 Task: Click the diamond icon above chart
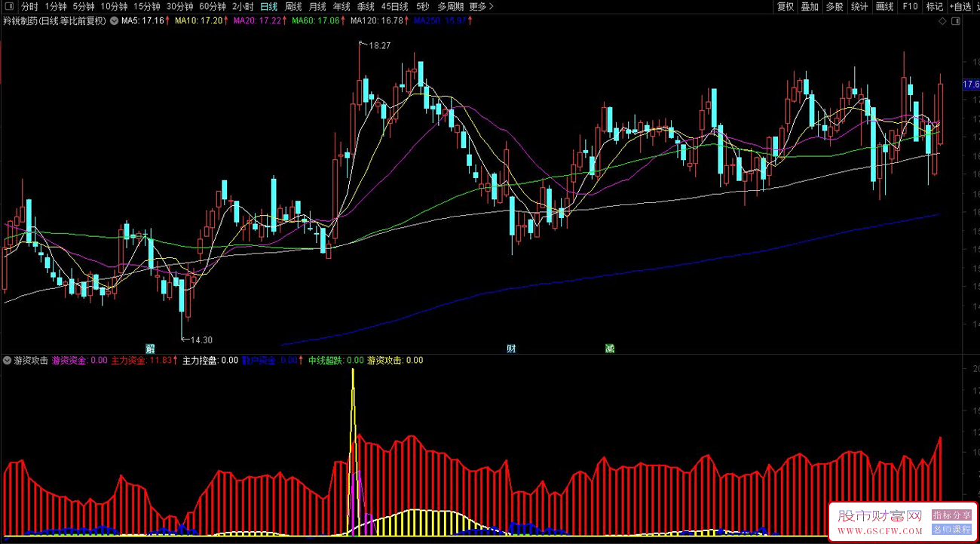pyautogui.click(x=942, y=21)
